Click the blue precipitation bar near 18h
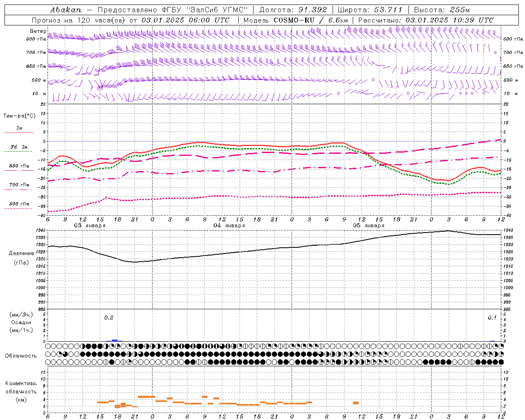 (x=115, y=340)
